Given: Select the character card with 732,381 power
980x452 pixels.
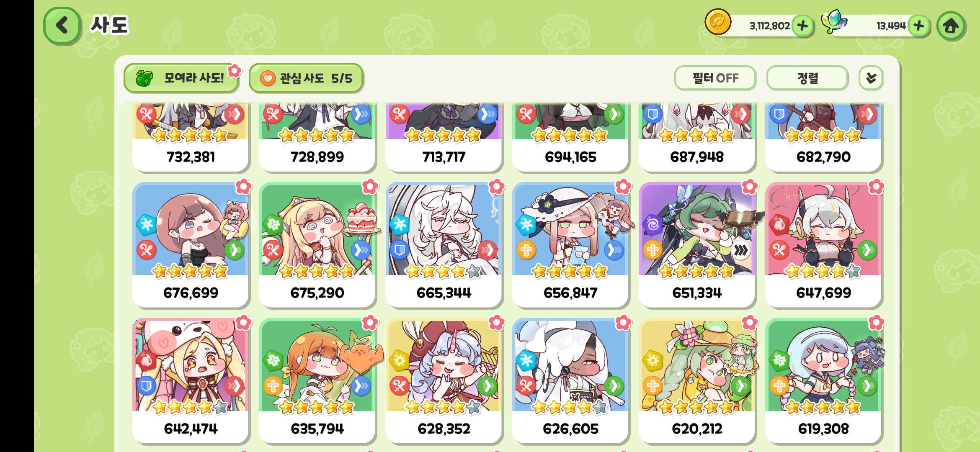Looking at the screenshot, I should coord(191,137).
